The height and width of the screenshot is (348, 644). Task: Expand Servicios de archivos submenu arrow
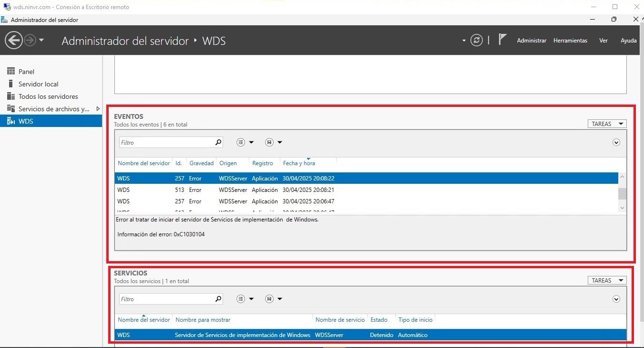click(98, 109)
